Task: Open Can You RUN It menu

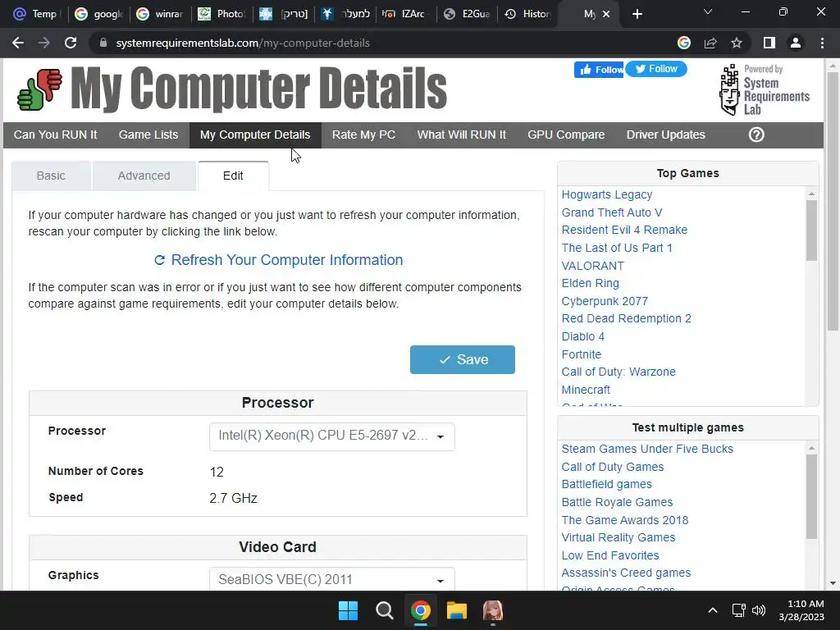Action: point(55,135)
